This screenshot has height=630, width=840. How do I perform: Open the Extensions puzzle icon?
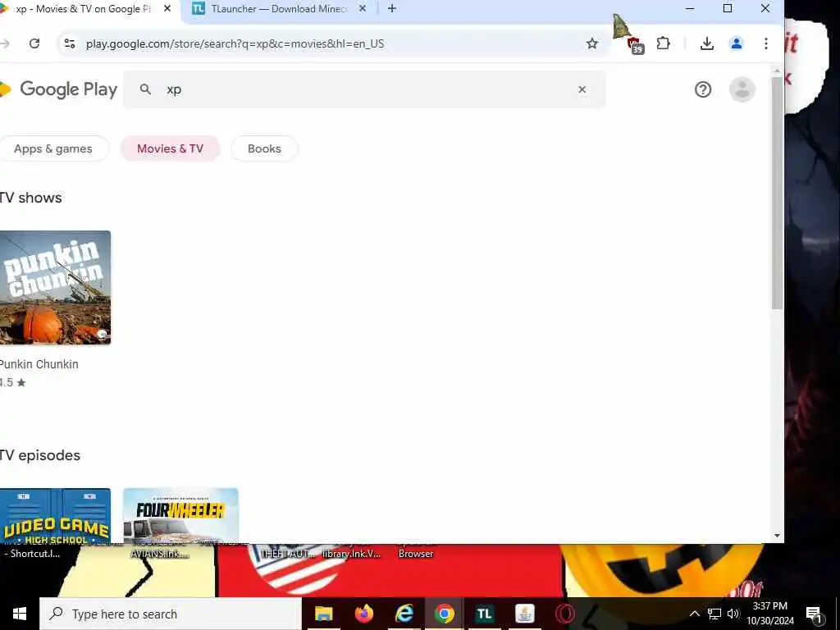pos(663,43)
